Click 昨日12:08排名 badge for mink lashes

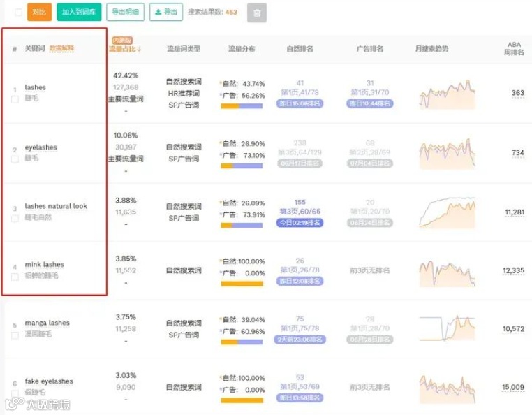tap(300, 281)
